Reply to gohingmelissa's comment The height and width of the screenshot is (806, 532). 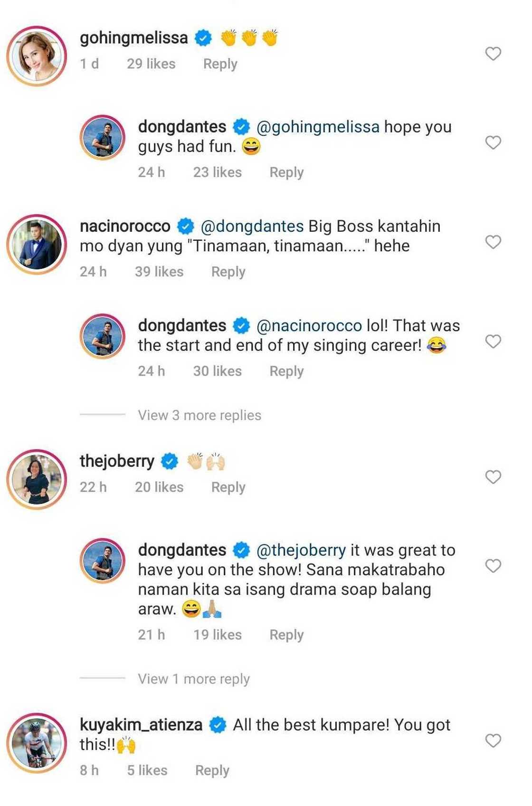click(220, 64)
